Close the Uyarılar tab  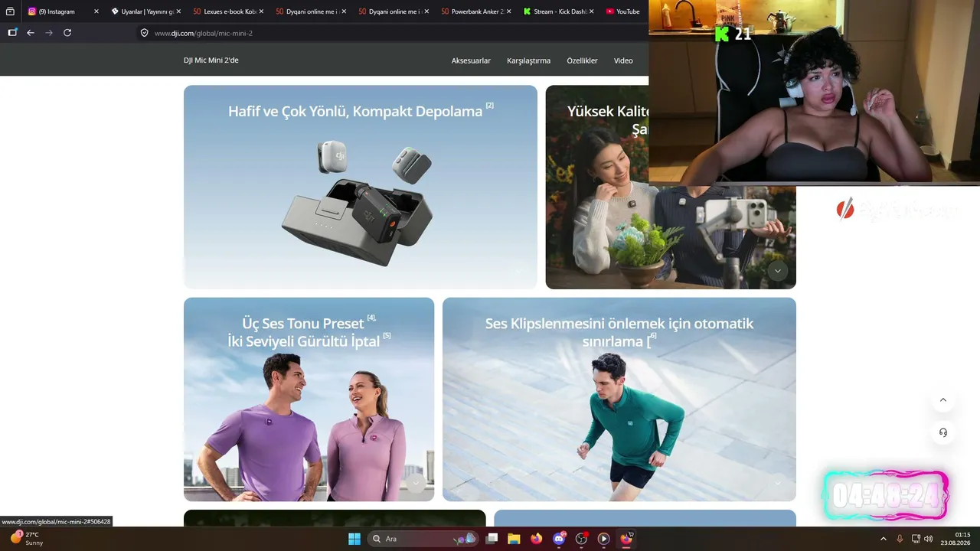click(178, 11)
